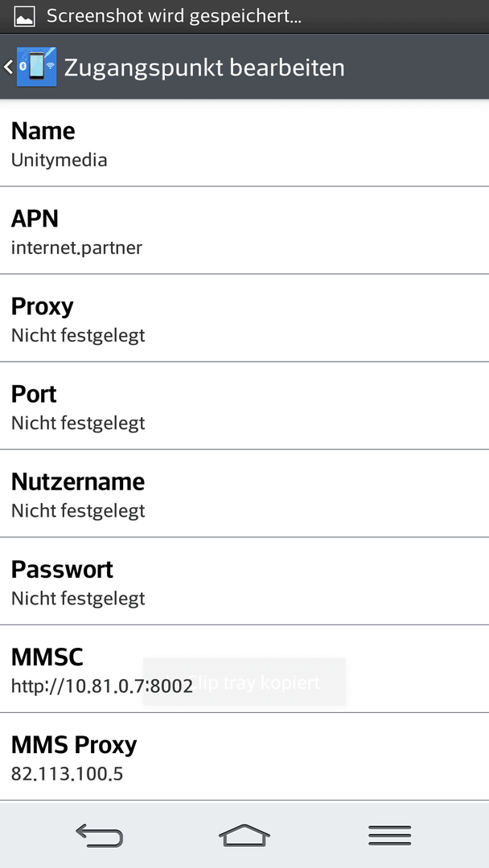This screenshot has width=489, height=868.
Task: Edit the MMSC URL entry
Action: point(244,669)
